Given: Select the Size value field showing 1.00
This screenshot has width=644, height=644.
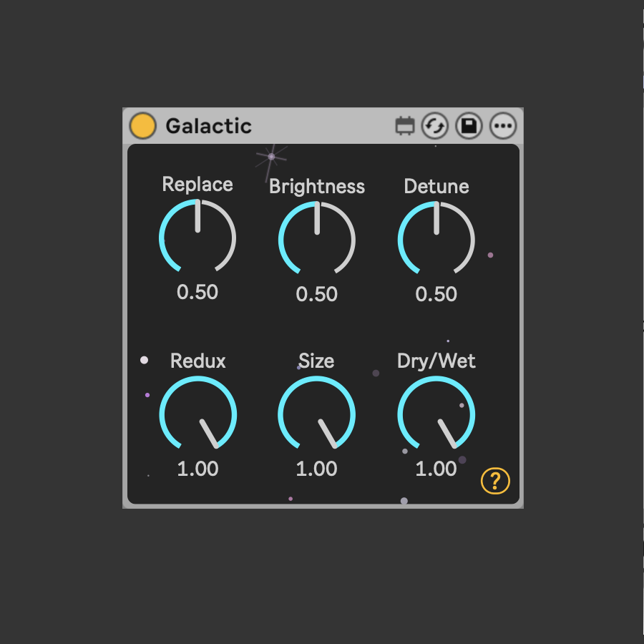Looking at the screenshot, I should coord(316,469).
